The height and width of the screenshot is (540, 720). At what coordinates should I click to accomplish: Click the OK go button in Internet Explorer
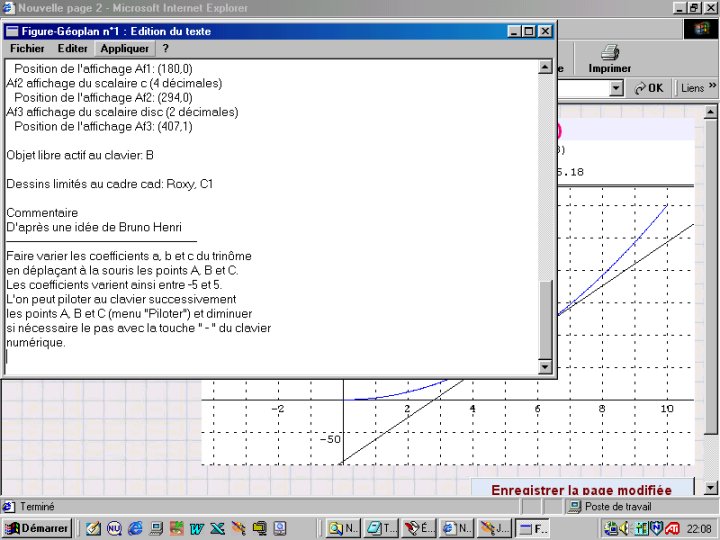[649, 88]
